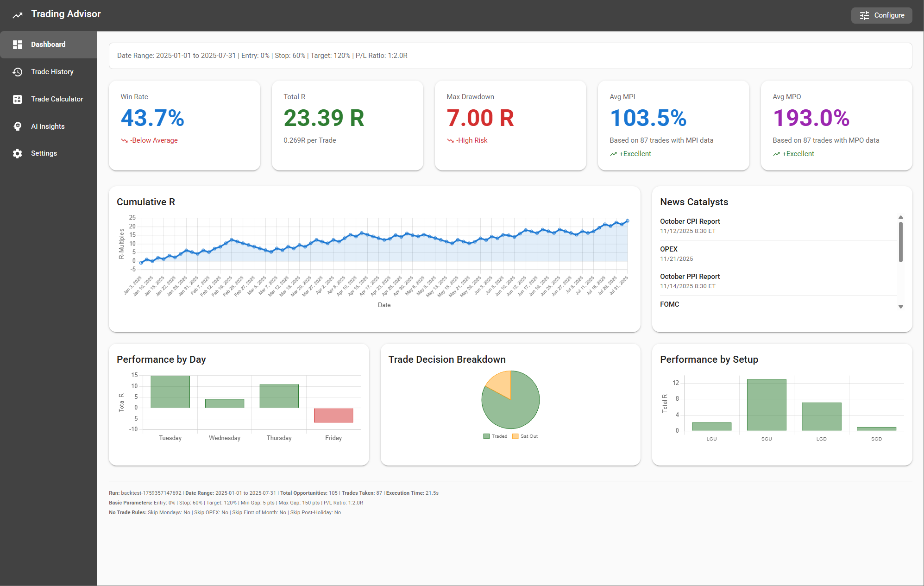Screen dimensions: 924x586
Task: Click the red downtrend icon next to Below Average
Action: (124, 140)
